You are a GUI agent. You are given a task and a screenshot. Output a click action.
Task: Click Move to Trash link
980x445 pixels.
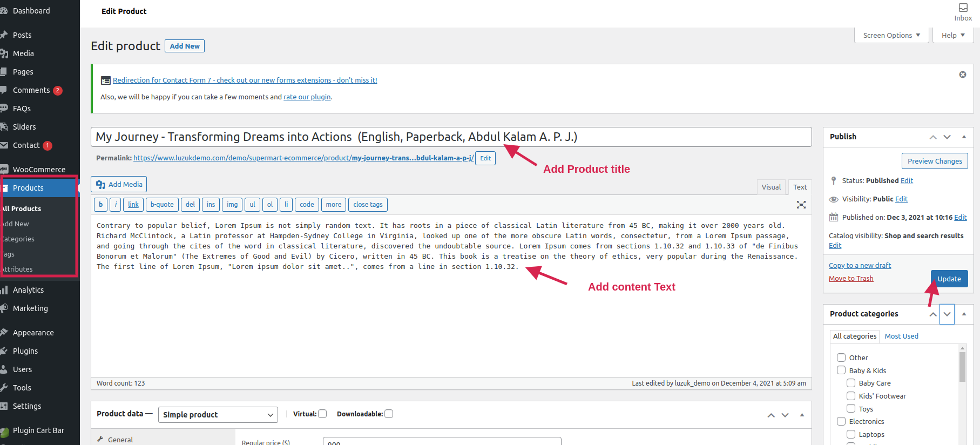pos(851,278)
